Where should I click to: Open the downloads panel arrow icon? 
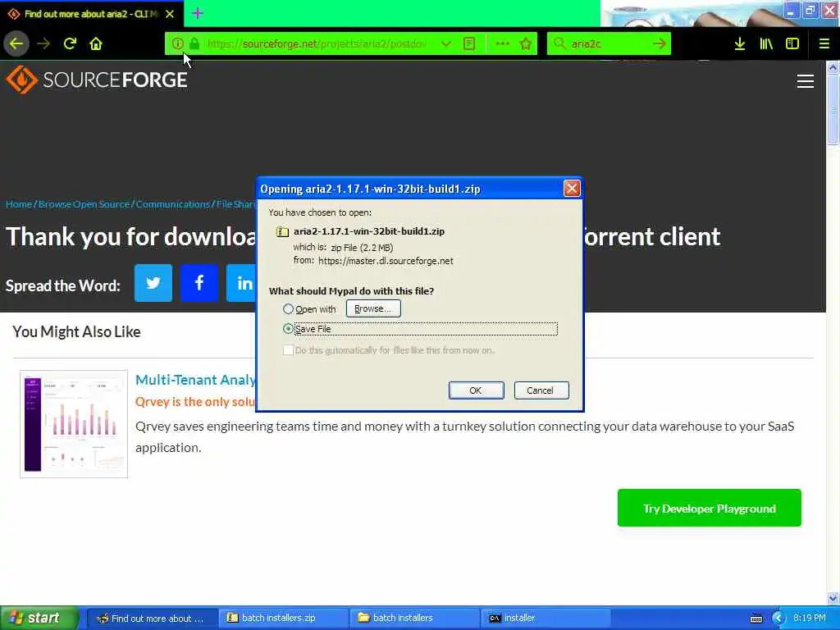point(740,44)
